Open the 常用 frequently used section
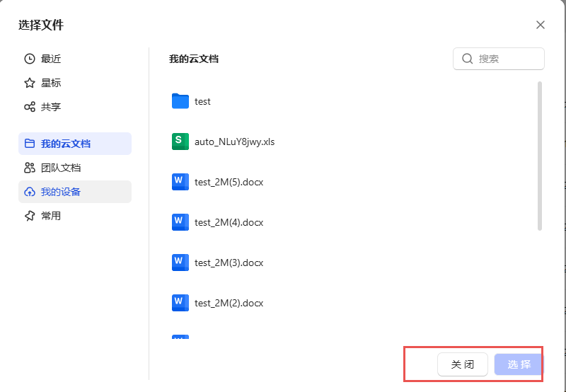The width and height of the screenshot is (566, 392). coord(51,216)
